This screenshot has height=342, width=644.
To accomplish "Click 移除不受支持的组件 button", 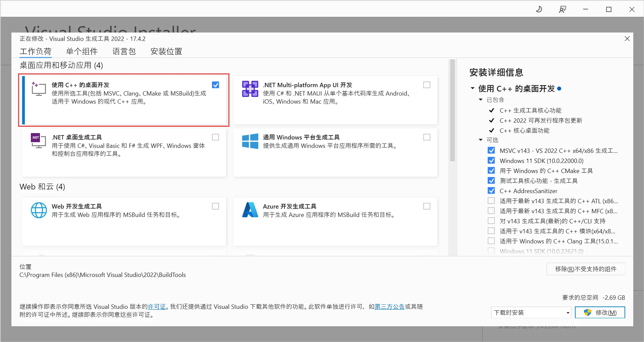I will click(x=585, y=269).
